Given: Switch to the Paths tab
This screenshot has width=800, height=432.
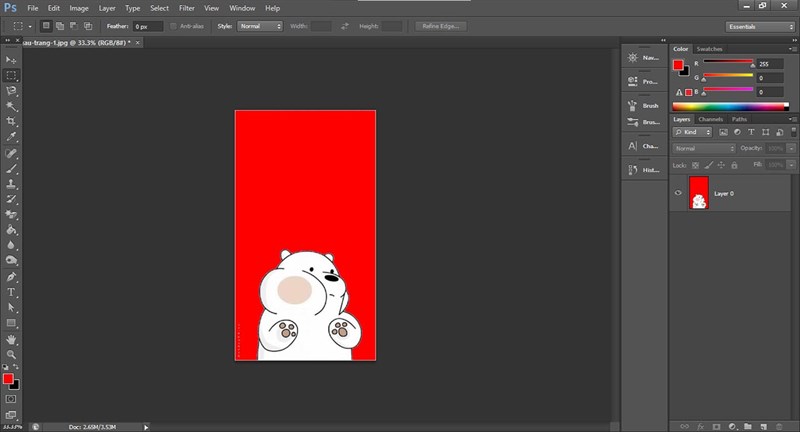Looking at the screenshot, I should [x=739, y=119].
